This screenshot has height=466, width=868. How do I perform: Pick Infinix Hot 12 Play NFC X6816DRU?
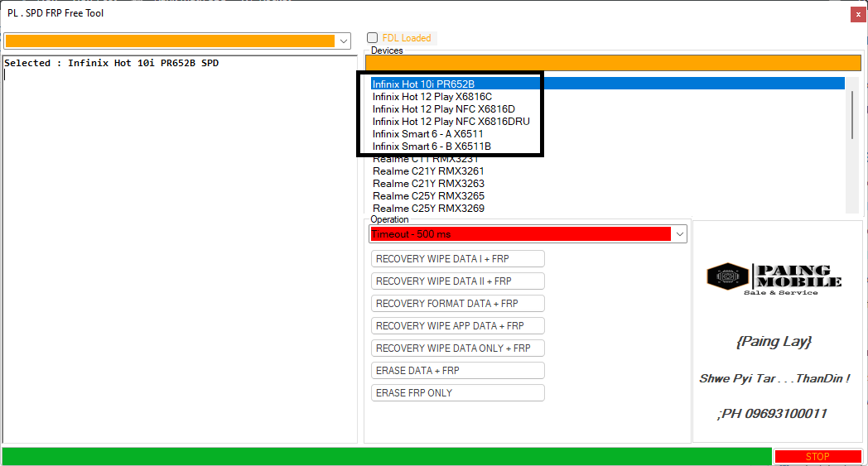(451, 122)
